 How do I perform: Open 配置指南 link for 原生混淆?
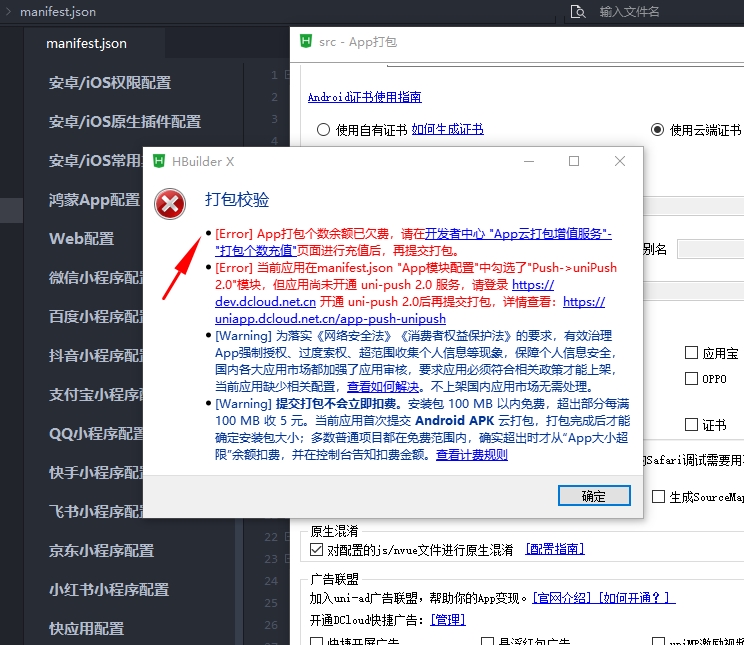[555, 549]
